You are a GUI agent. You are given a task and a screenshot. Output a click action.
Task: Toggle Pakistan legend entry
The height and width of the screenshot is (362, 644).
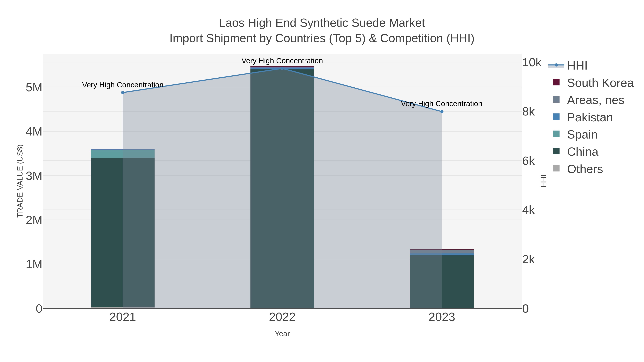pos(583,117)
